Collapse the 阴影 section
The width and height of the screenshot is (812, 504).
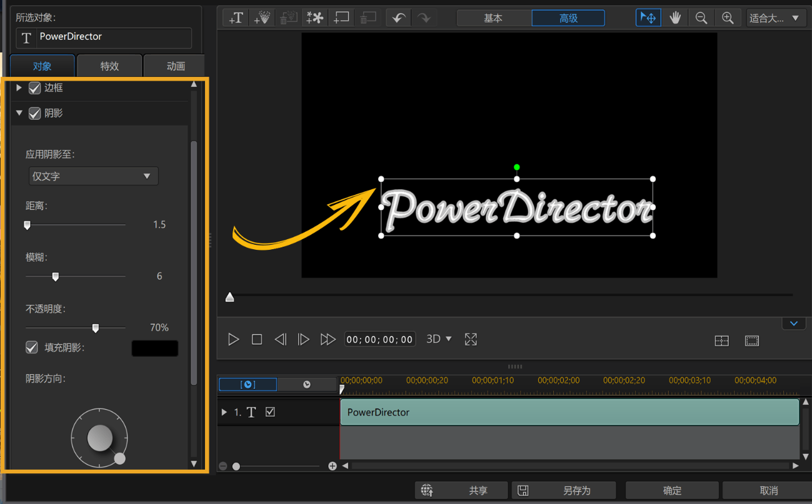point(19,113)
